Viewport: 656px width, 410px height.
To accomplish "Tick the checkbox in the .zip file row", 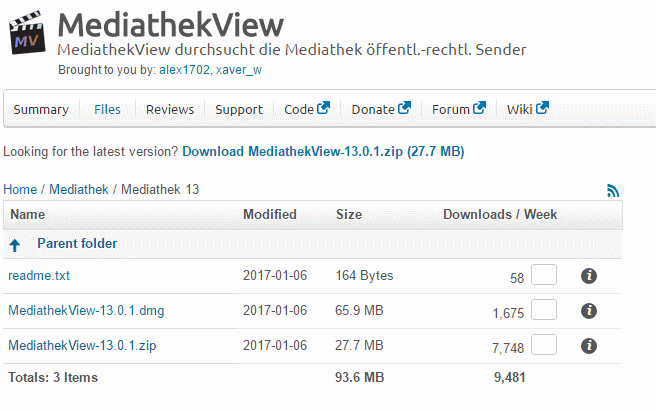I will (544, 344).
